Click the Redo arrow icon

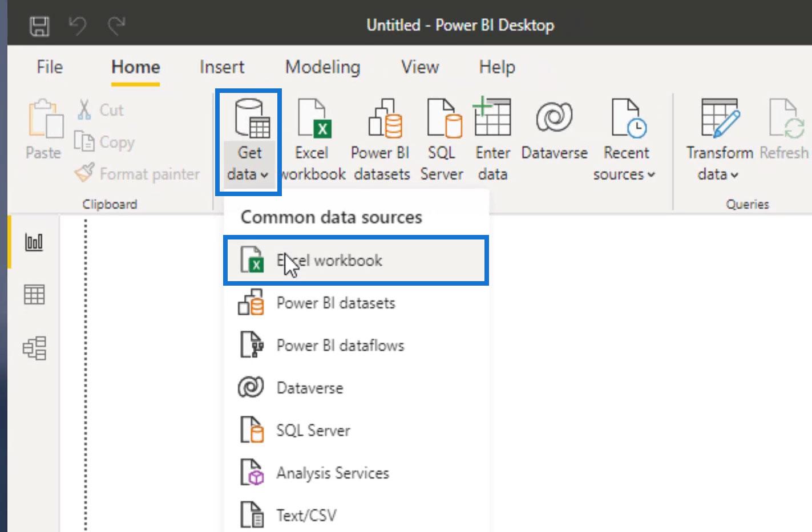coord(116,26)
